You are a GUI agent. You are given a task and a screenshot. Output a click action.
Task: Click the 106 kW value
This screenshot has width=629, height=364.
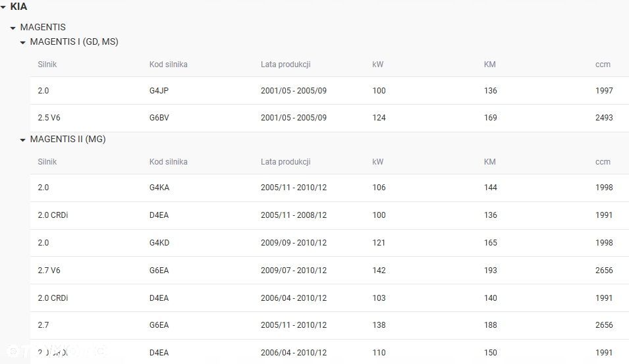pos(379,188)
